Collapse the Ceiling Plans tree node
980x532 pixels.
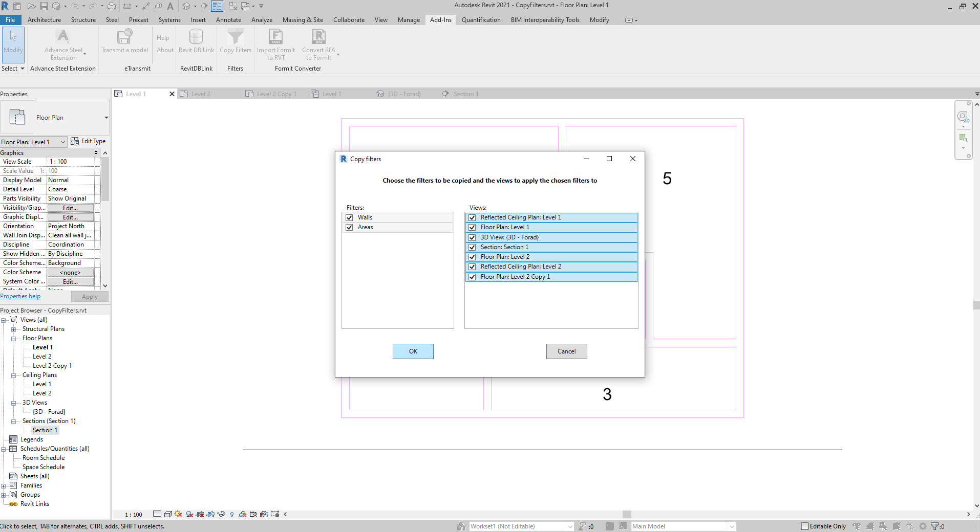[x=13, y=375]
